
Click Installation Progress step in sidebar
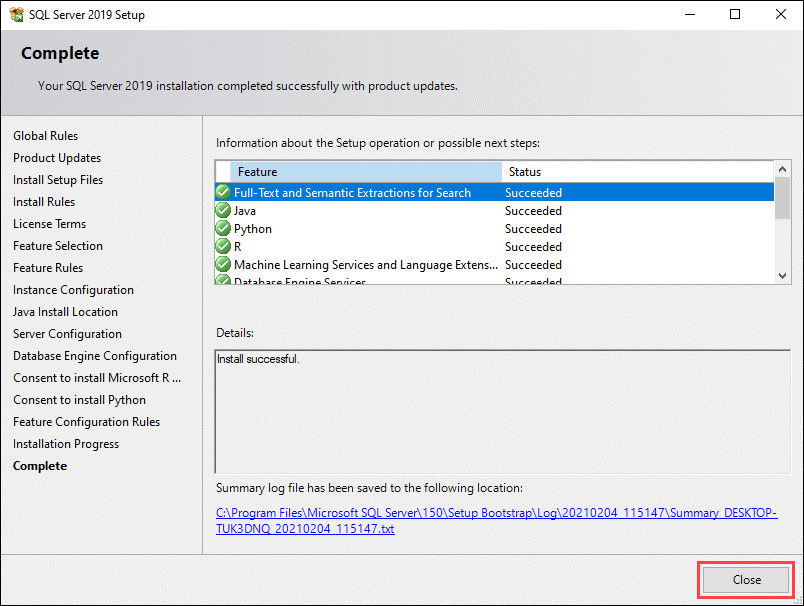click(66, 444)
